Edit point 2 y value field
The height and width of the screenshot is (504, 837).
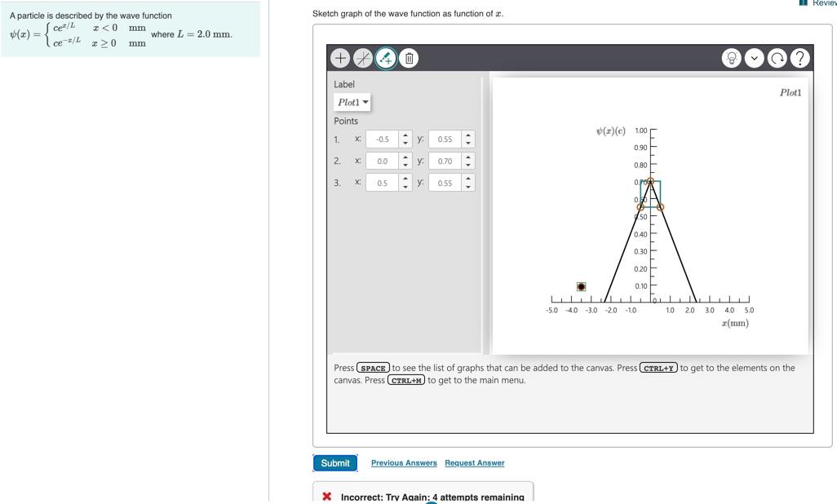pos(445,161)
